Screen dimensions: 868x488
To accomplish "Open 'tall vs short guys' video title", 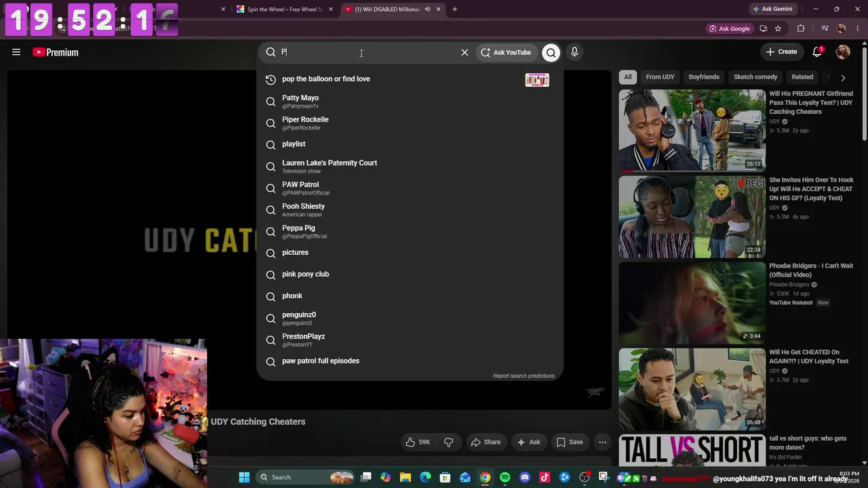I will click(x=808, y=443).
